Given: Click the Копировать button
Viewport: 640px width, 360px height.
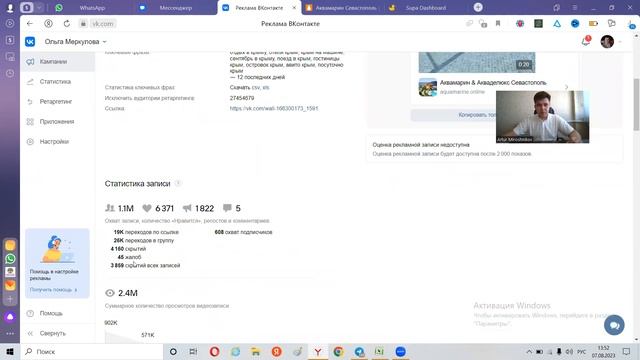Looking at the screenshot, I should tap(453, 115).
